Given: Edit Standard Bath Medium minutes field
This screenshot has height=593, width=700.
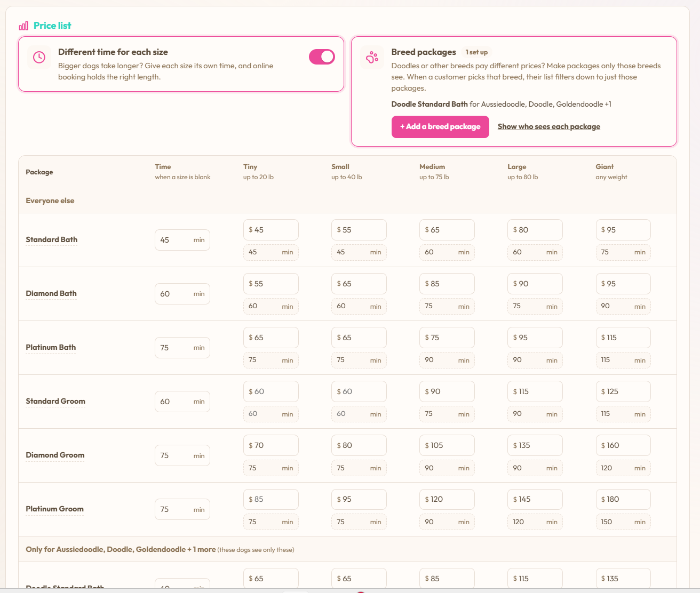Looking at the screenshot, I should pos(447,252).
